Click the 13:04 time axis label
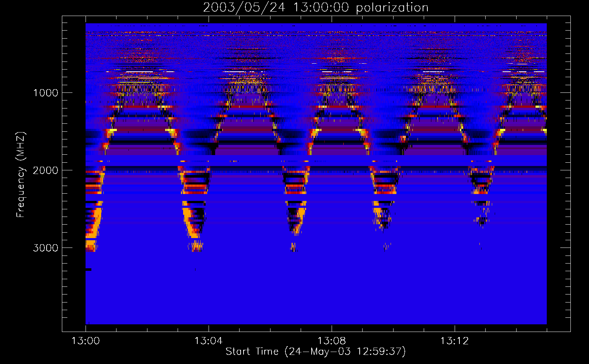 click(209, 341)
